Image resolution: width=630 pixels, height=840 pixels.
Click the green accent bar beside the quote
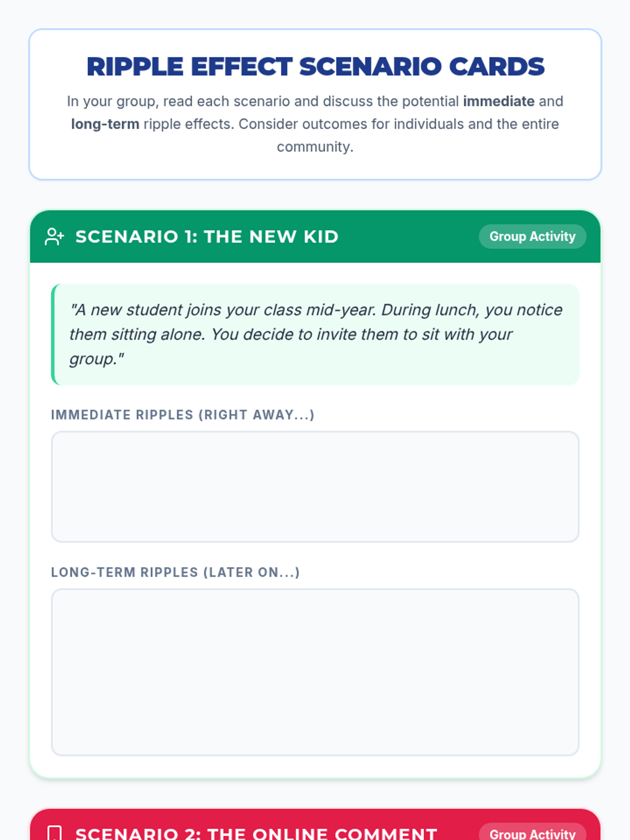tap(54, 334)
